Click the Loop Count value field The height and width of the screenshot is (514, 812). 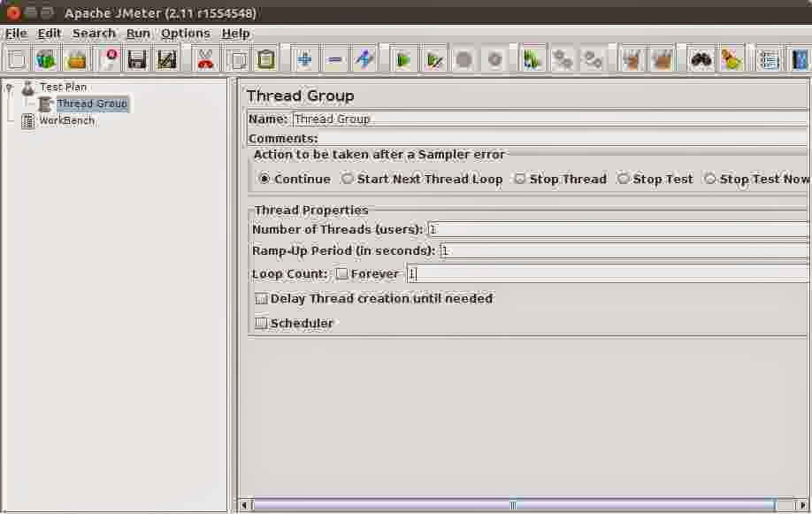607,273
